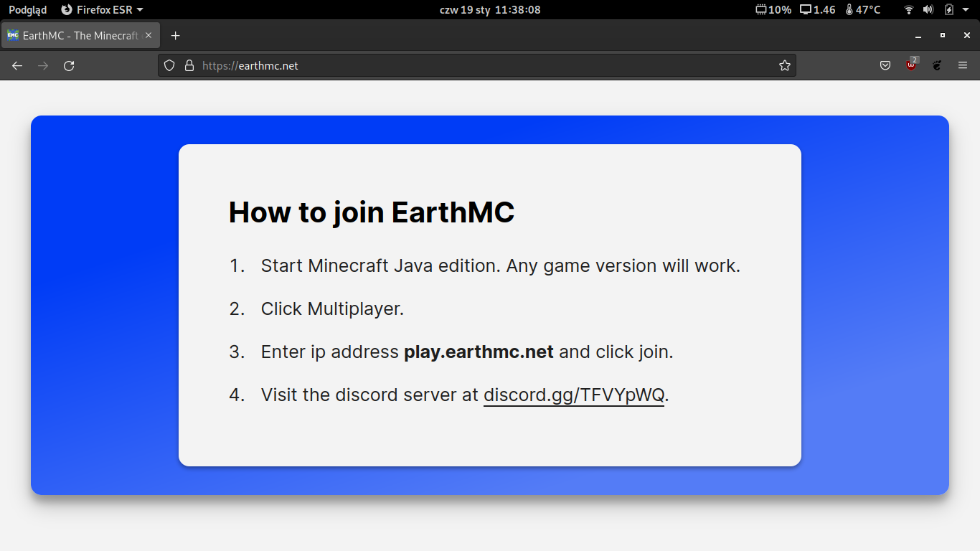Screen dimensions: 980x551
Task: Open the Firefox hamburger menu
Action: click(x=963, y=65)
